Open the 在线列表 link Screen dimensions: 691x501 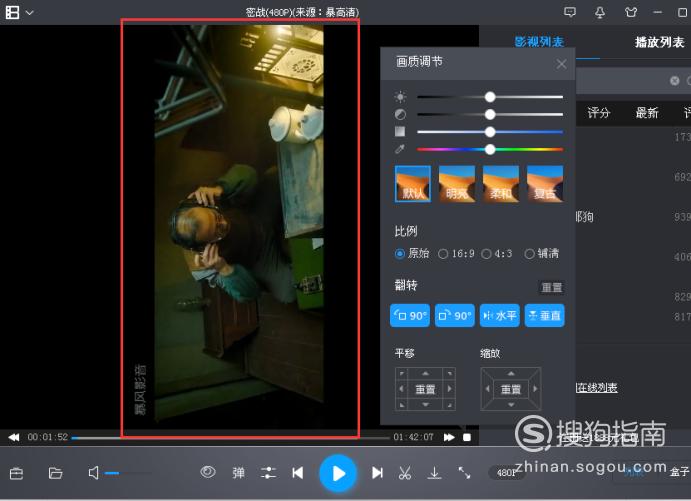(597, 388)
